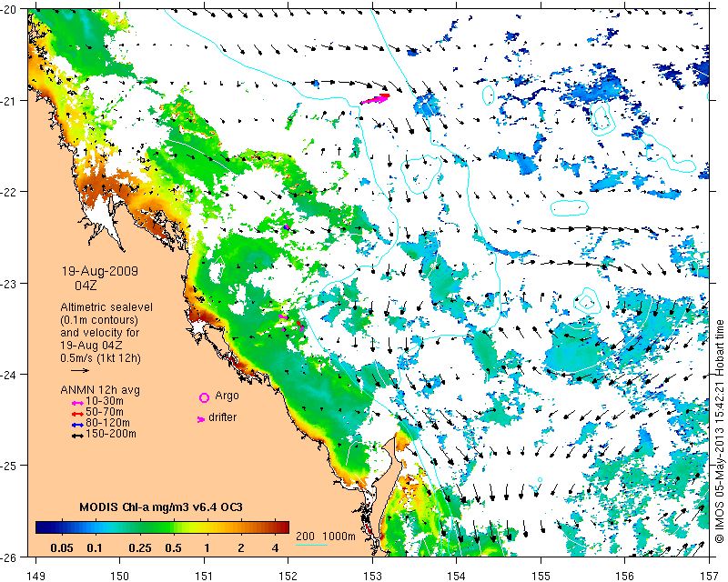
Task: Click the blue 80-120m arrow symbol in the legend
Action: [x=77, y=425]
